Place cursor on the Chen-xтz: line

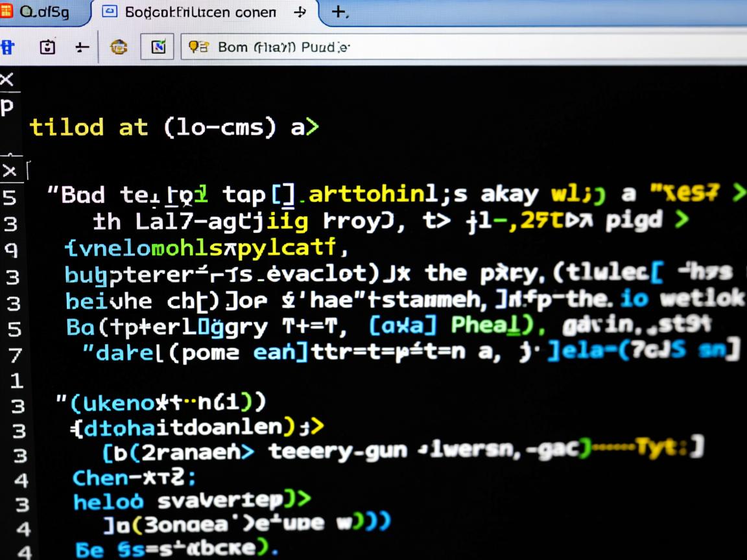pyautogui.click(x=134, y=478)
